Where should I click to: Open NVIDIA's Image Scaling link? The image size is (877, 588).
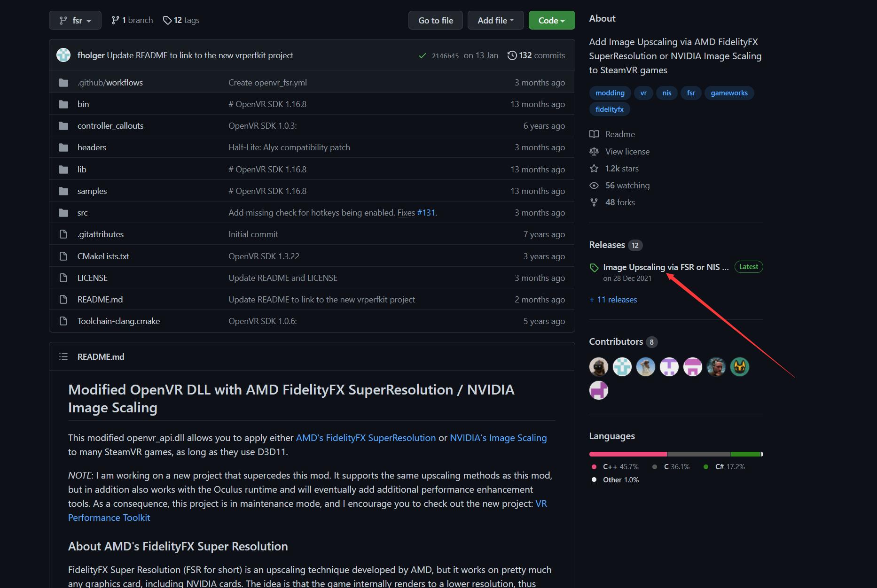point(498,438)
